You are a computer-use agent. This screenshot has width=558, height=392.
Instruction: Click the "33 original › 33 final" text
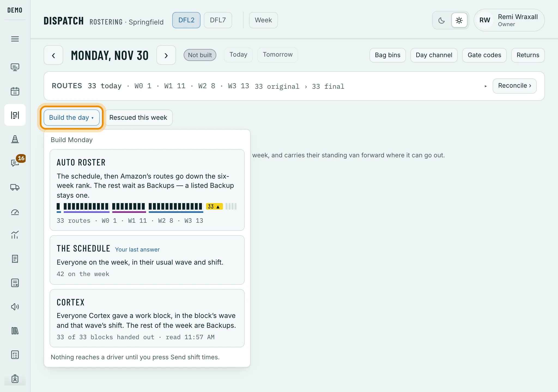click(299, 87)
